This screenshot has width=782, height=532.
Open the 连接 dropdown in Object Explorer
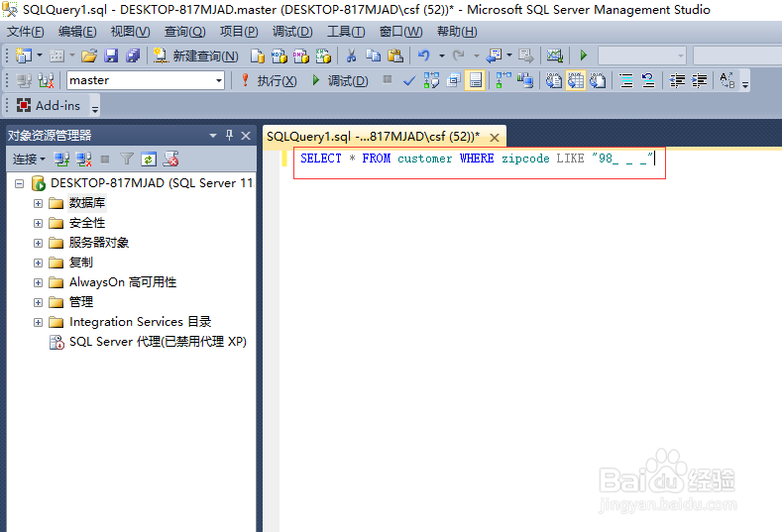[29, 160]
